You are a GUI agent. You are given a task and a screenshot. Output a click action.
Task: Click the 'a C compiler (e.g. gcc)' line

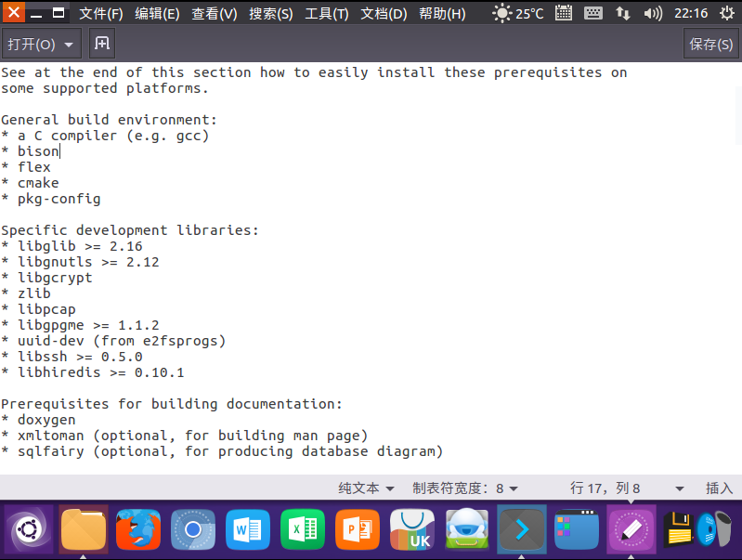pyautogui.click(x=105, y=136)
